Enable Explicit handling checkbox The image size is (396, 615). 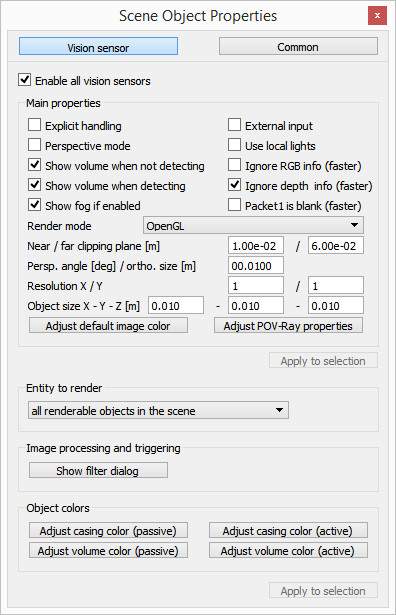35,125
